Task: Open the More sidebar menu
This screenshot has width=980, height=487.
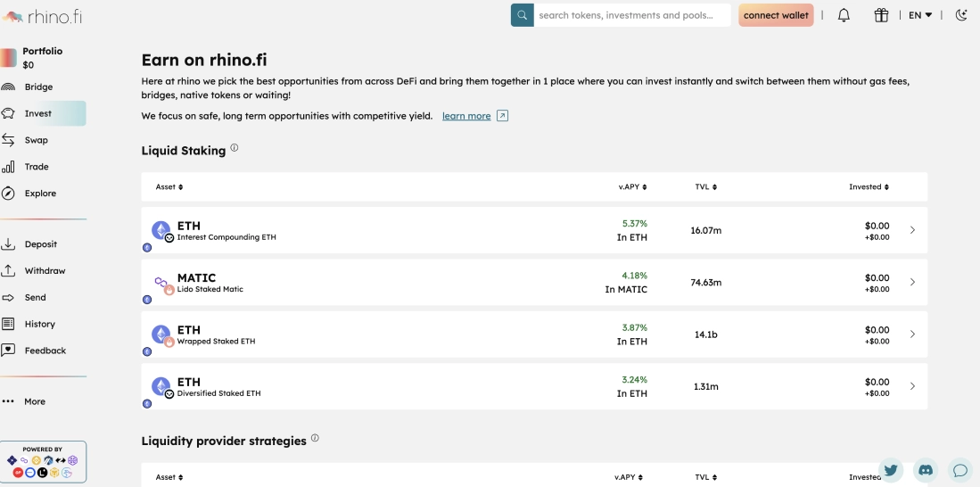Action: (x=35, y=401)
